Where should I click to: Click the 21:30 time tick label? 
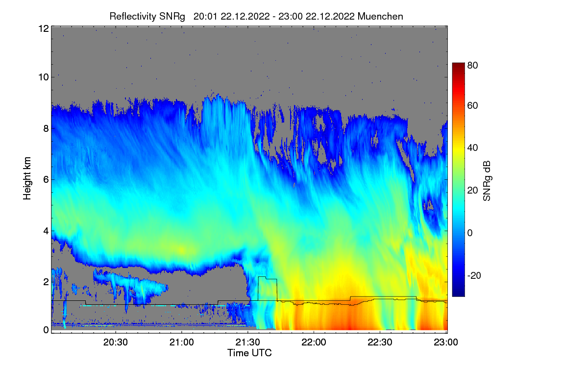point(248,343)
